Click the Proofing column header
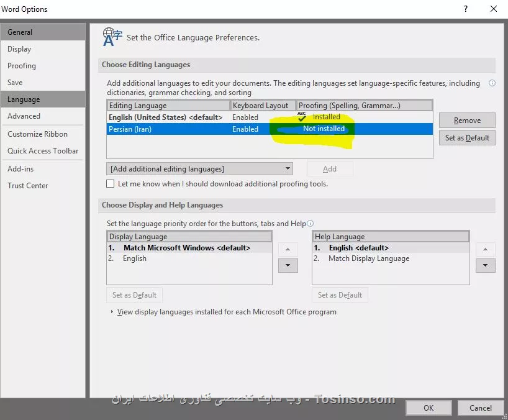 click(x=365, y=106)
